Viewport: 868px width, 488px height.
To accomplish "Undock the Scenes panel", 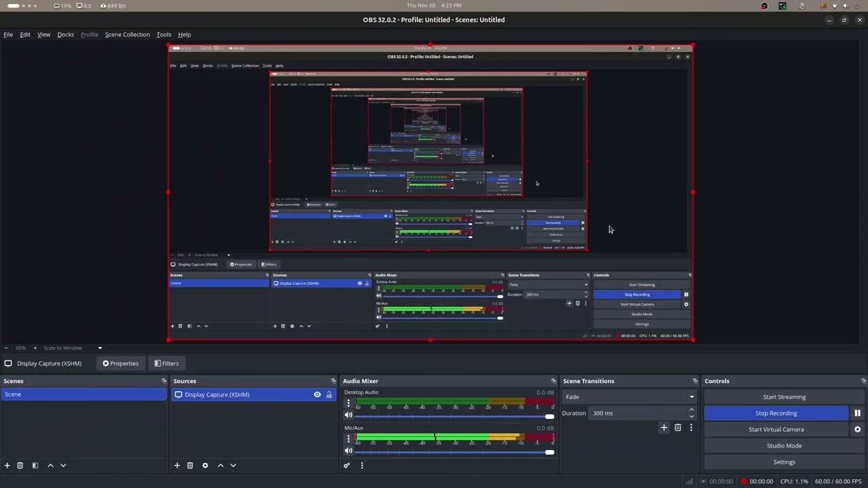I will coord(163,381).
